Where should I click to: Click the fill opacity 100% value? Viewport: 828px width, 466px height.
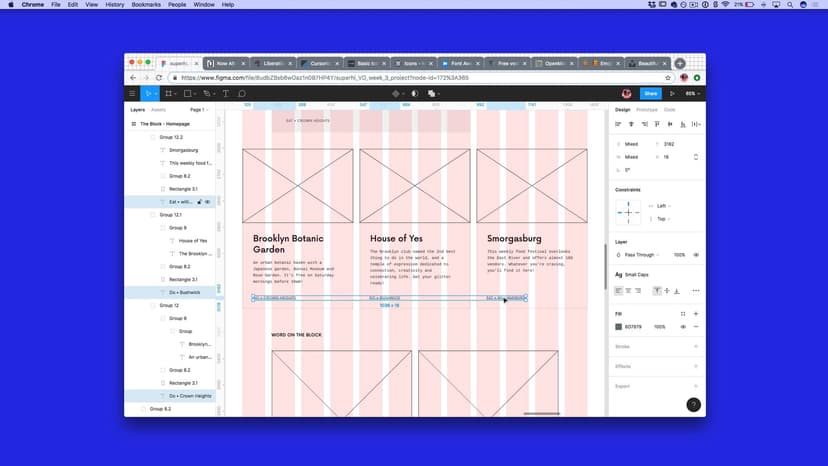click(x=660, y=327)
